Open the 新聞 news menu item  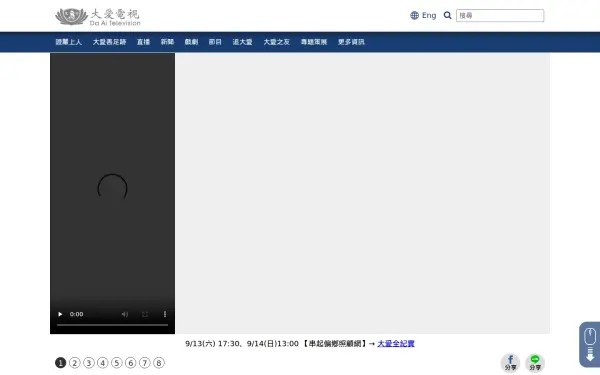tap(167, 42)
